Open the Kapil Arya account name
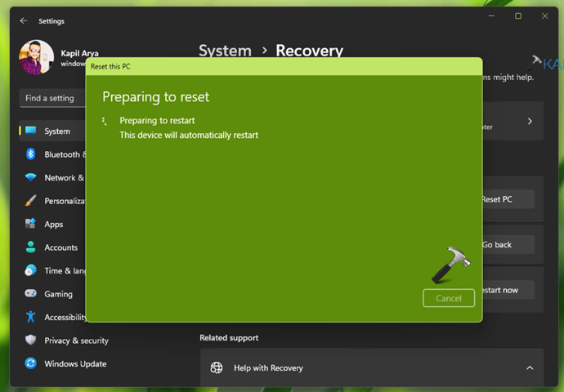 pos(79,53)
